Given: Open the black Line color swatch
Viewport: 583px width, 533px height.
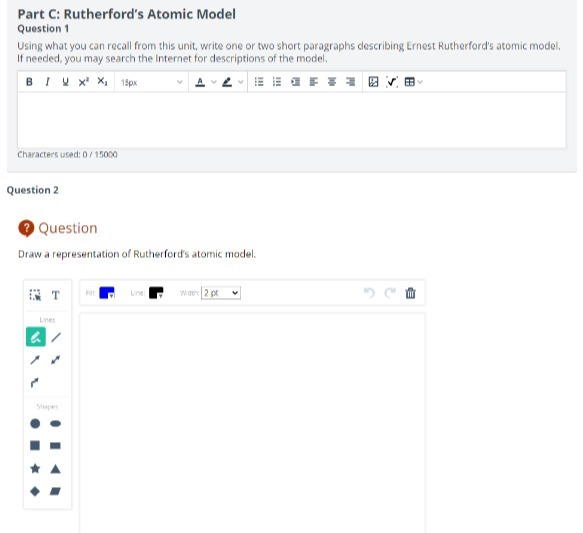Looking at the screenshot, I should 156,293.
